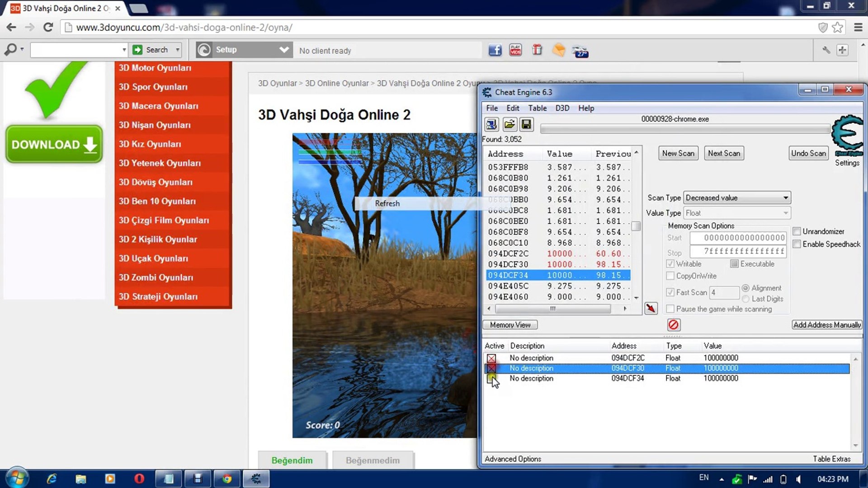Image resolution: width=868 pixels, height=488 pixels.
Task: Toggle the Unrandomizer checkbox
Action: [797, 231]
